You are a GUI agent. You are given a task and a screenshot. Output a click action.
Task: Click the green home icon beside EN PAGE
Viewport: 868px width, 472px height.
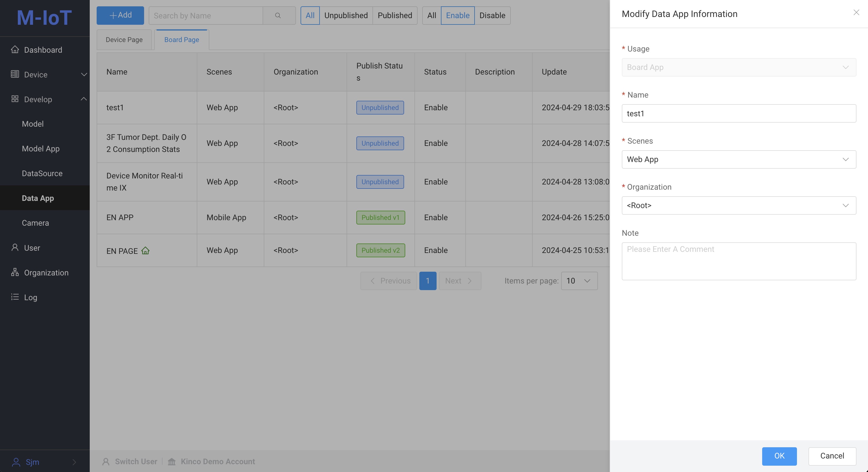pos(145,250)
